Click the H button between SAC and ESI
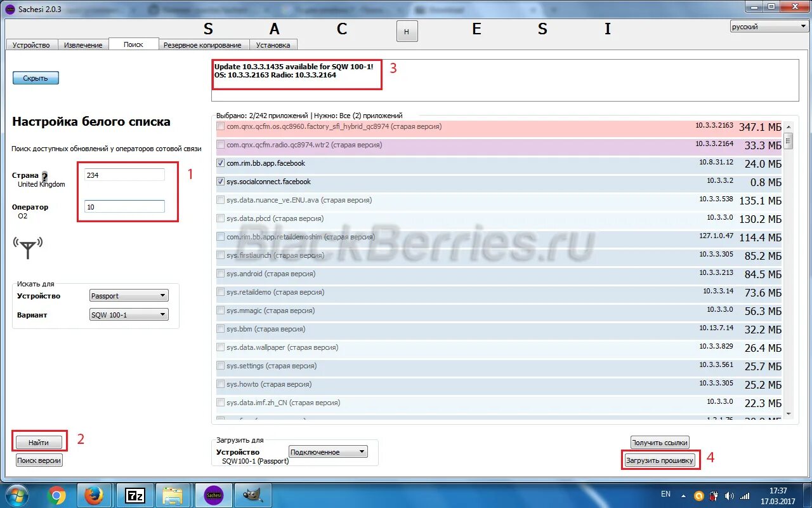Screen dimensions: 812x508 coord(407,31)
